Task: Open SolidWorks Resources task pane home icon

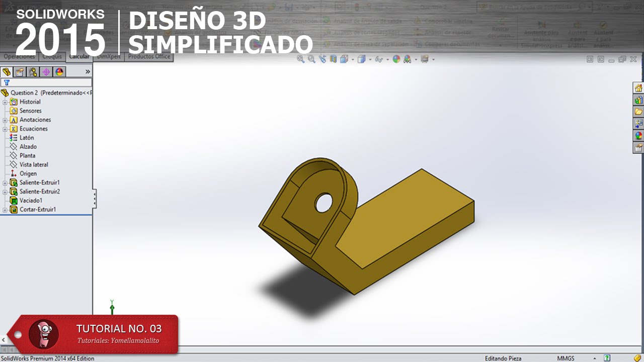Action: pos(638,88)
